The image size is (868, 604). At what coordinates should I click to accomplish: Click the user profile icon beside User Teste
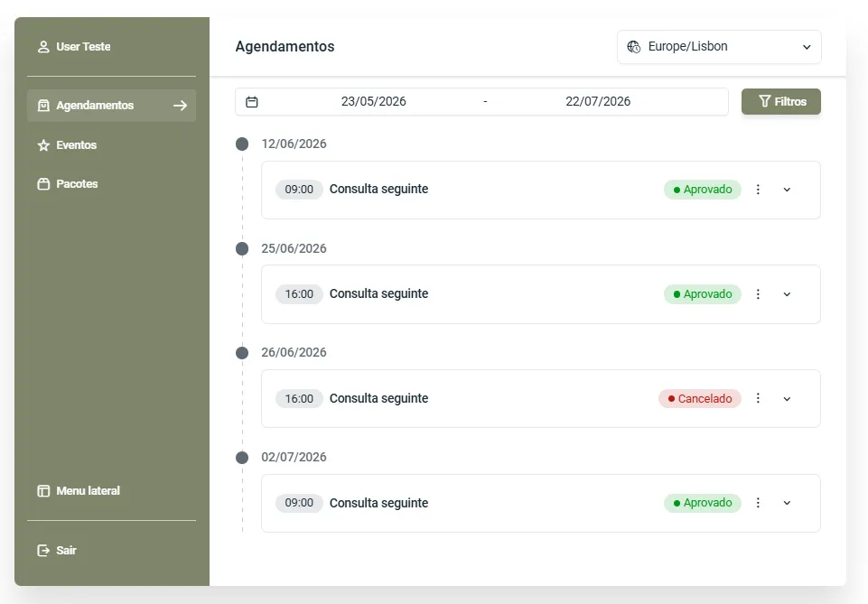coord(43,47)
